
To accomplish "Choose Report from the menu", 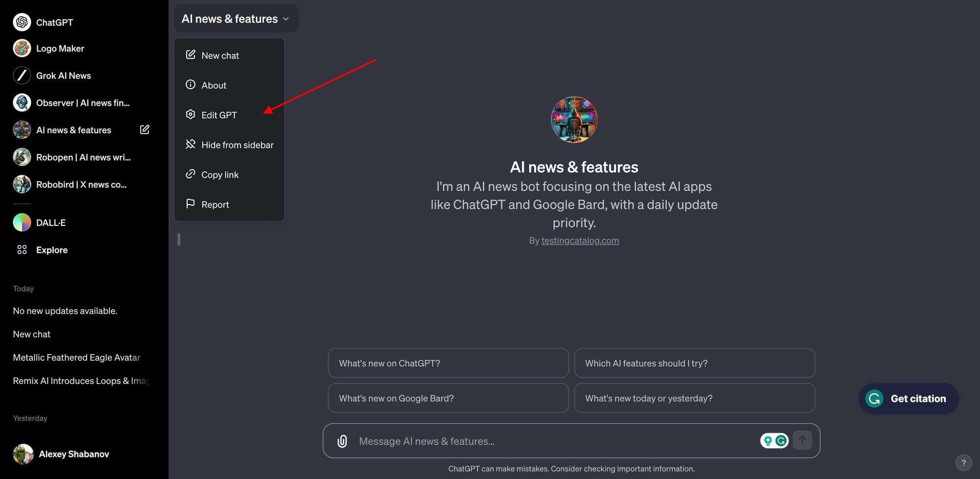I will tap(229, 205).
